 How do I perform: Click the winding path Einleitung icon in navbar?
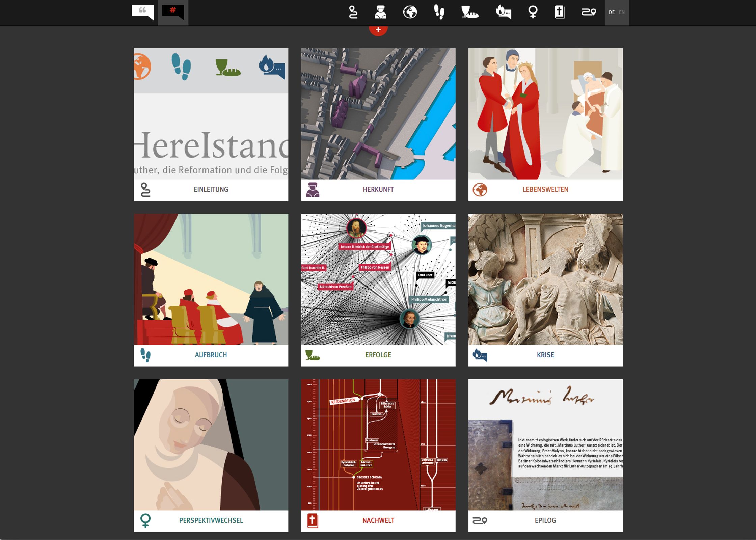tap(353, 12)
